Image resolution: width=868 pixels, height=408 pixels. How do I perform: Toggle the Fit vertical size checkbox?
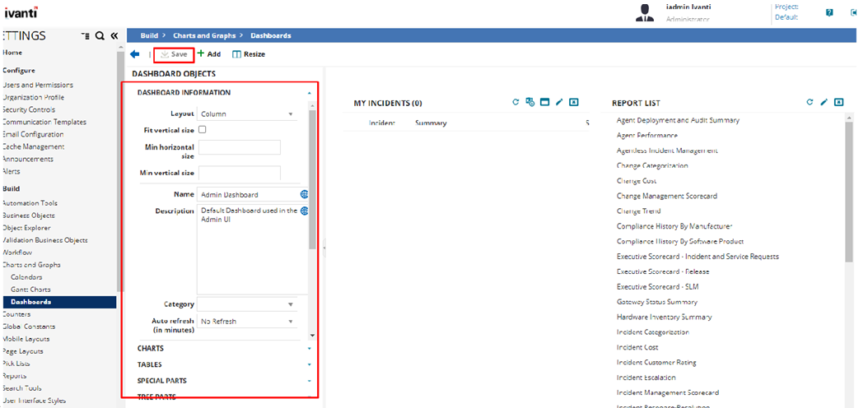point(203,130)
